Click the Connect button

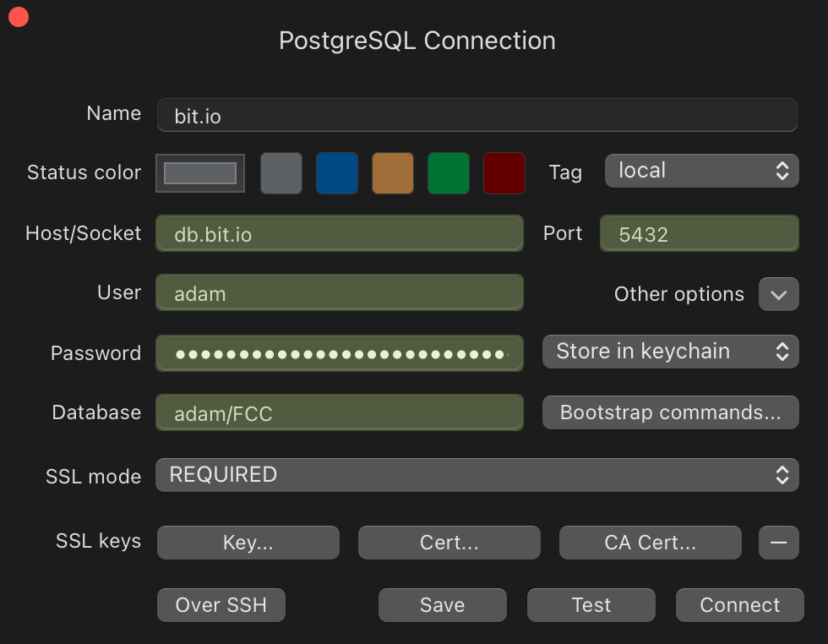(x=740, y=605)
